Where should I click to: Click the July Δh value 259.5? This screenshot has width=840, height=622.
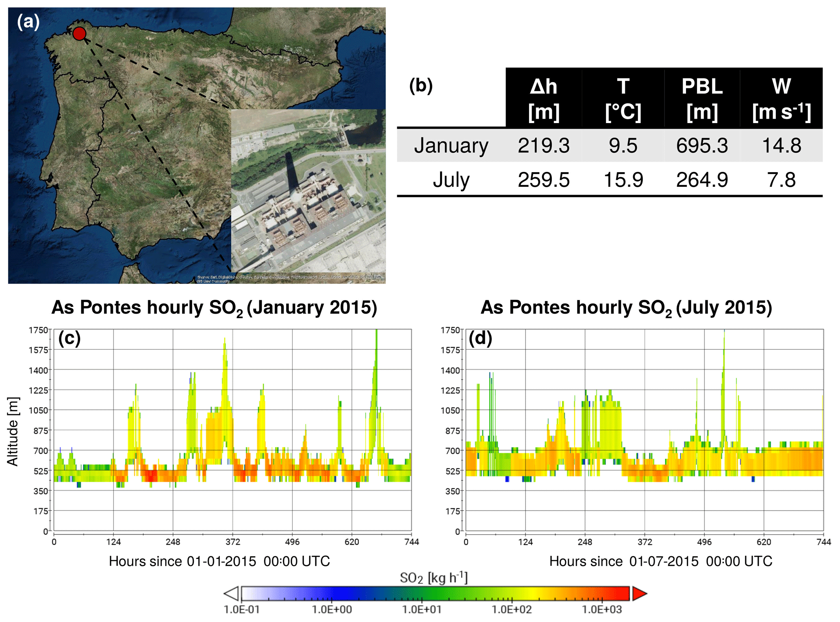[x=543, y=180]
